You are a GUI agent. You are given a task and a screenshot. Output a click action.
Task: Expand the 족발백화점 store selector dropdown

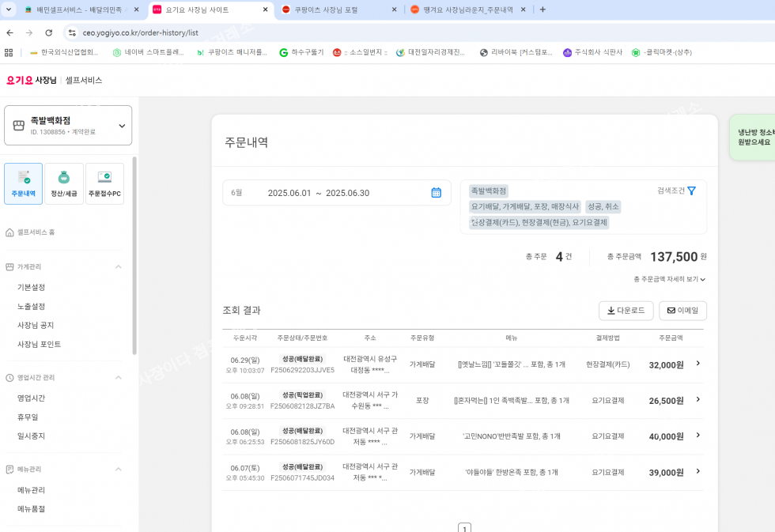(x=122, y=126)
